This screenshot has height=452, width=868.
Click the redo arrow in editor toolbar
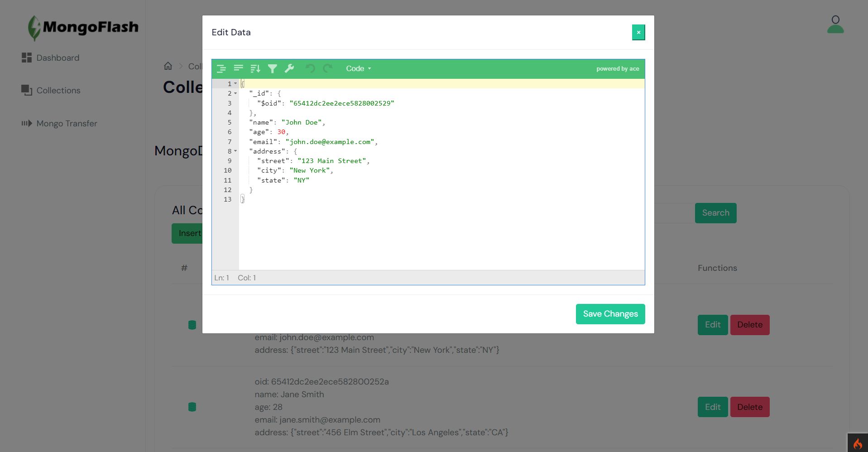(327, 69)
